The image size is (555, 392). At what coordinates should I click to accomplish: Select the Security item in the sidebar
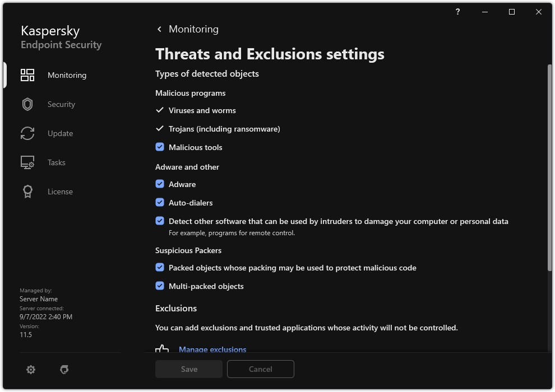[61, 104]
